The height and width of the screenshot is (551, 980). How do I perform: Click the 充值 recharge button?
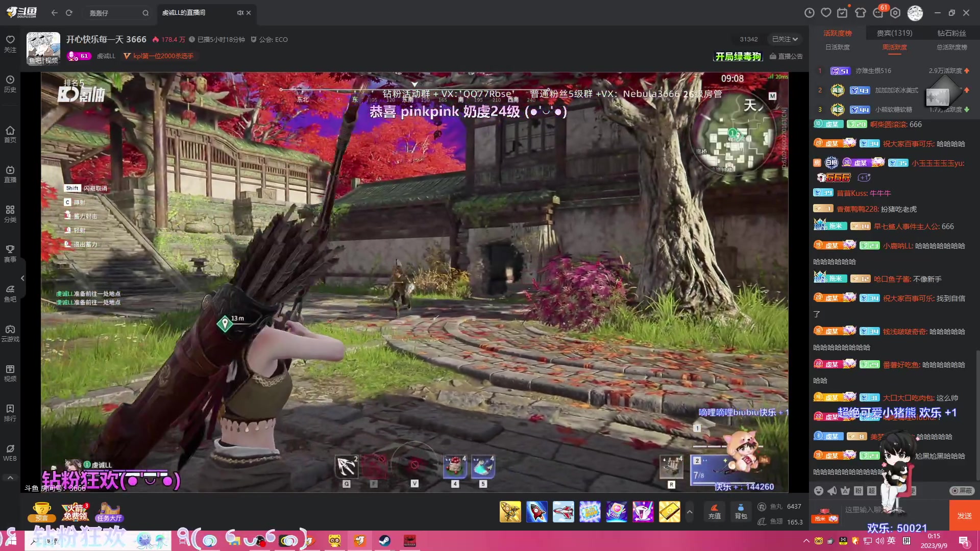click(x=715, y=512)
